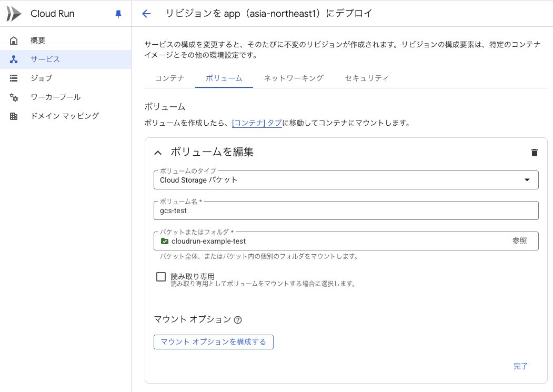Click the page title リビジョンを app にデプロイ

click(269, 14)
